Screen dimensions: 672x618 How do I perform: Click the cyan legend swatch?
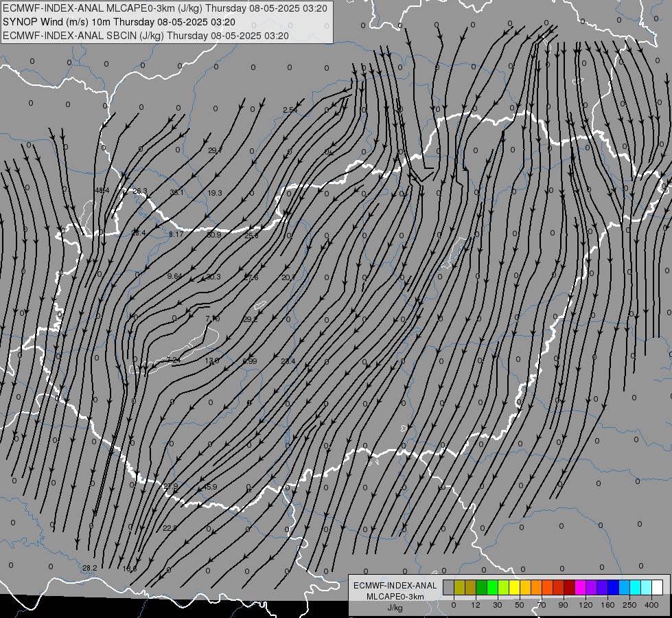coord(635,587)
